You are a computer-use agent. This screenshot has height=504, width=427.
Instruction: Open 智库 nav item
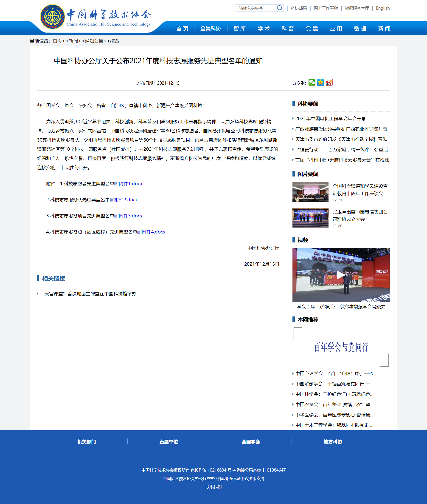click(x=240, y=28)
